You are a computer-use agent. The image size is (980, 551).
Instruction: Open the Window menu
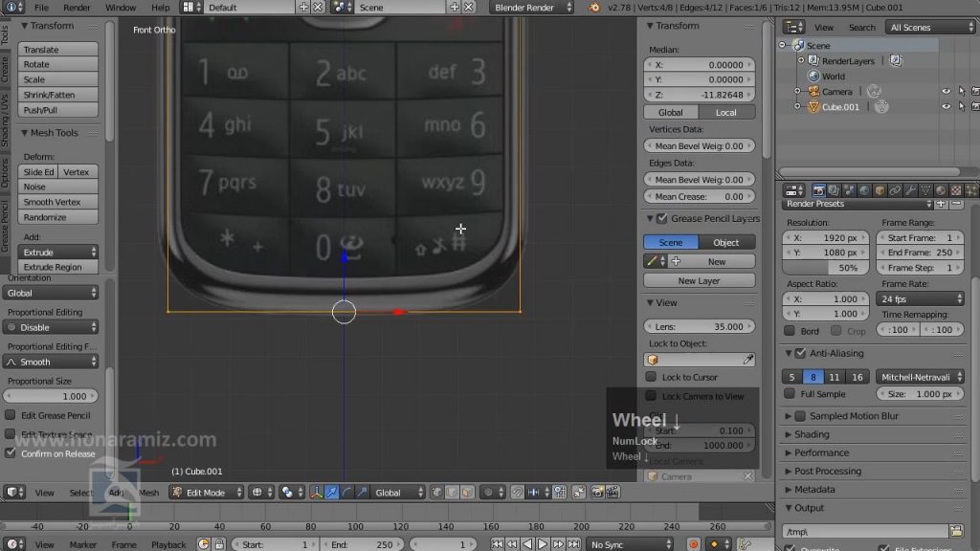click(x=121, y=8)
